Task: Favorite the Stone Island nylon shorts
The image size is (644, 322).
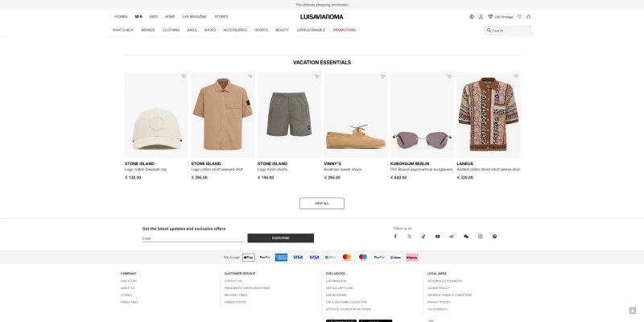Action: tap(316, 76)
